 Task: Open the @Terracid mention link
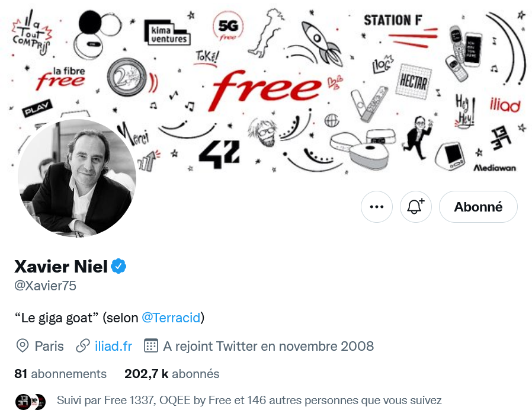(171, 318)
